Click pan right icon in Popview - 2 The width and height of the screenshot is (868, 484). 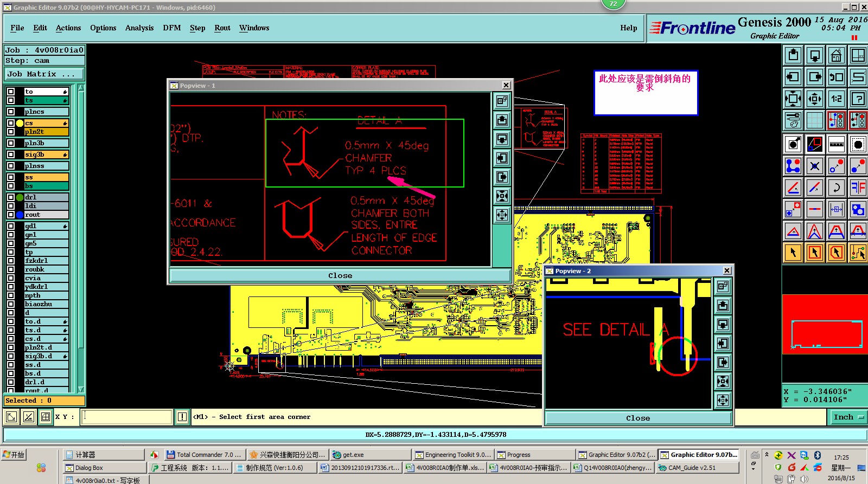coord(723,362)
